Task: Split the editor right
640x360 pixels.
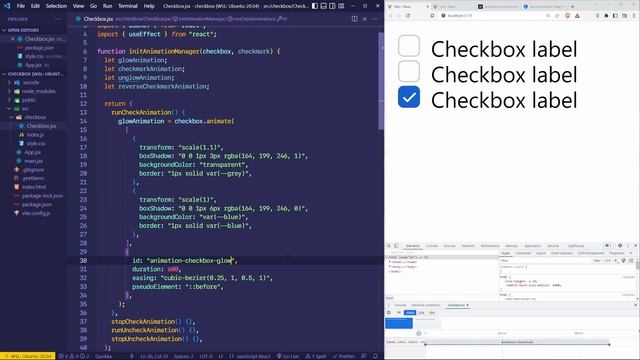Action: pos(355,19)
